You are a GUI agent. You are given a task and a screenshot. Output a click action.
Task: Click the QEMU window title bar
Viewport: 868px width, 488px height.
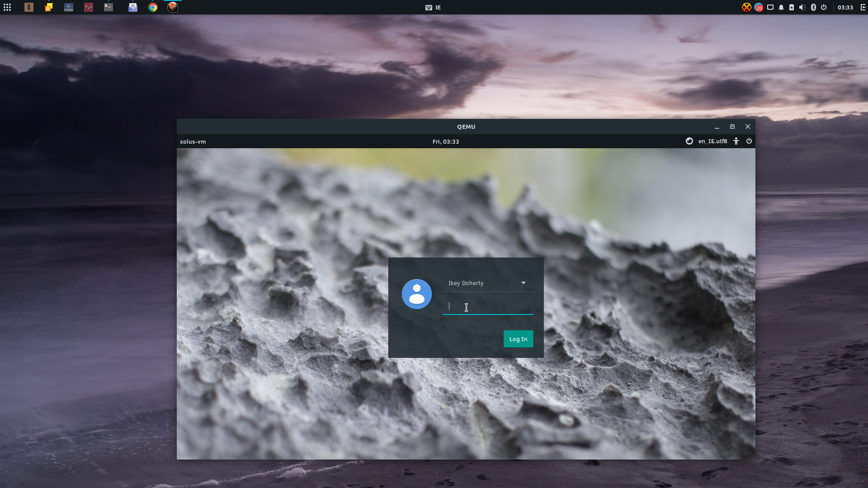click(466, 127)
